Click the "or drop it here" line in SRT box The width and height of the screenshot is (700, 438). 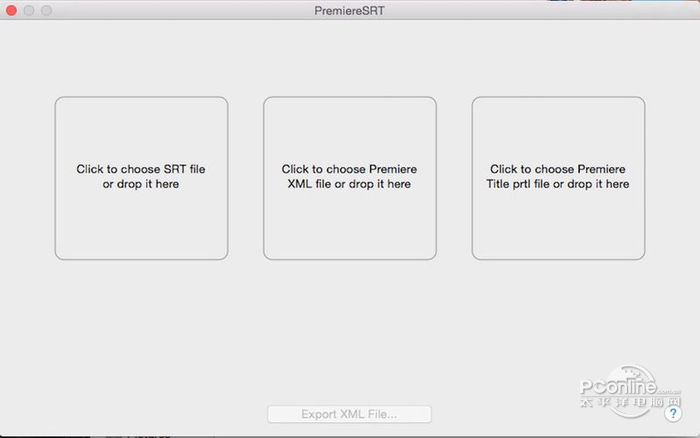coord(141,184)
